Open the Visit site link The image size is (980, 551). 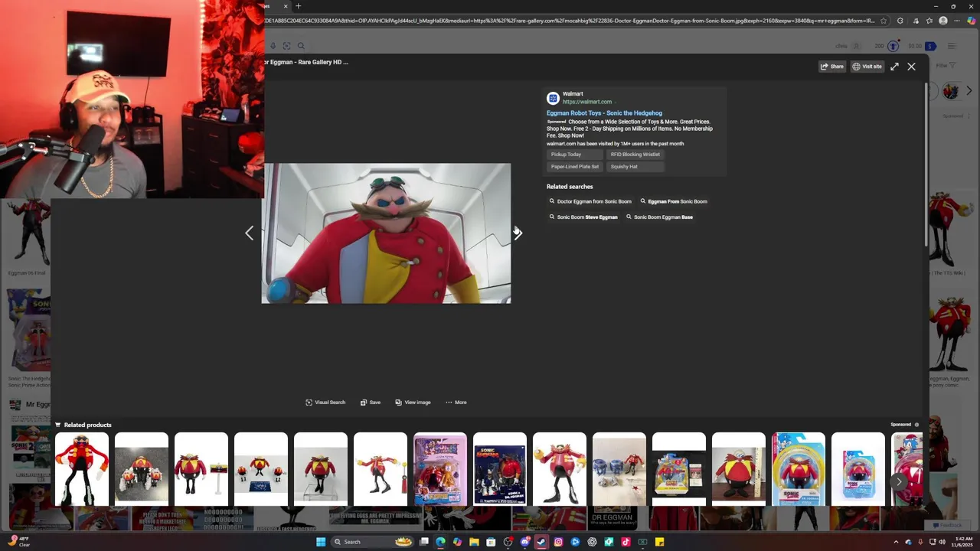point(867,67)
